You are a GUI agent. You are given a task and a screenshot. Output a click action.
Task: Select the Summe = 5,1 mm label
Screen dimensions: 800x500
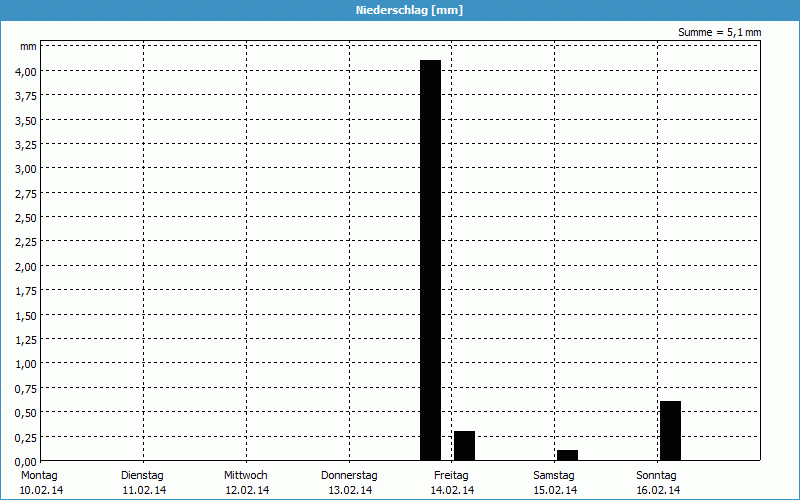(719, 32)
